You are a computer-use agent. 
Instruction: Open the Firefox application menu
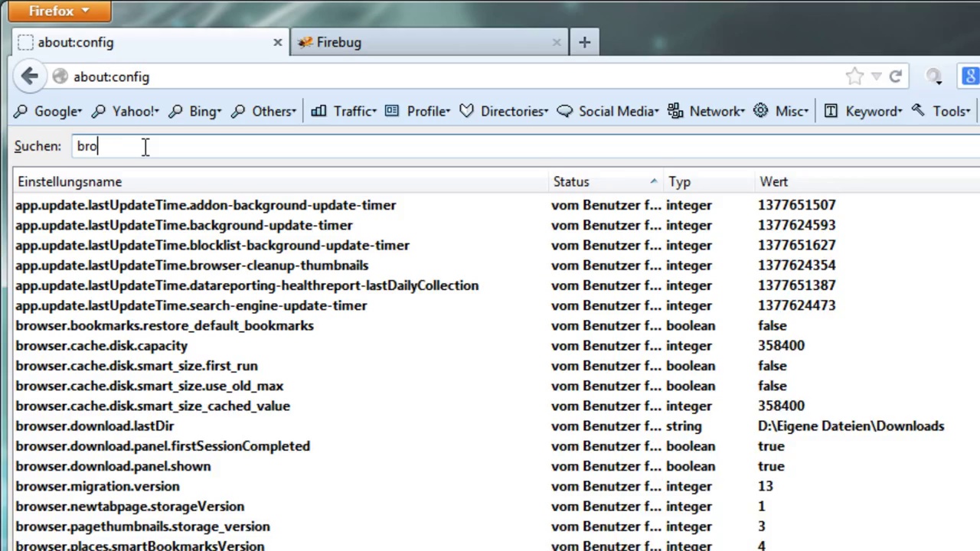(x=55, y=11)
